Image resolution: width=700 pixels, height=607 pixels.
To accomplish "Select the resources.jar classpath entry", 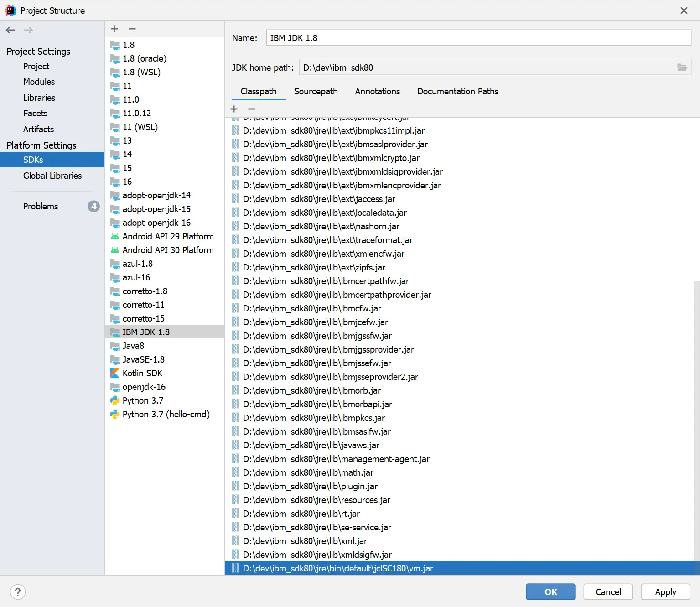I will pyautogui.click(x=459, y=500).
